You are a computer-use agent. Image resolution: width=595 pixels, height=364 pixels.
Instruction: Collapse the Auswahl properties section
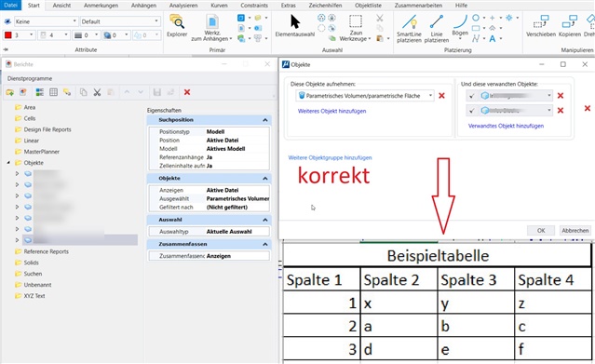264,220
